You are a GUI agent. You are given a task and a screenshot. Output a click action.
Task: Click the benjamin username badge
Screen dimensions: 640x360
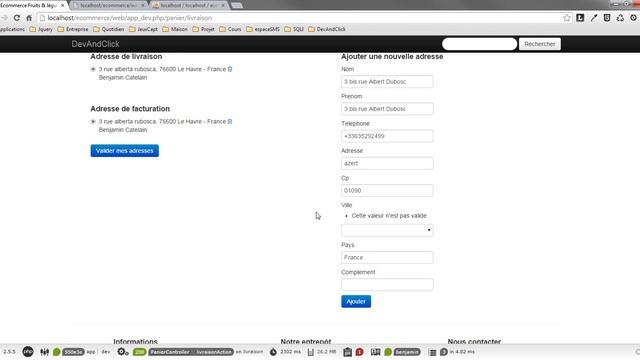(407, 352)
